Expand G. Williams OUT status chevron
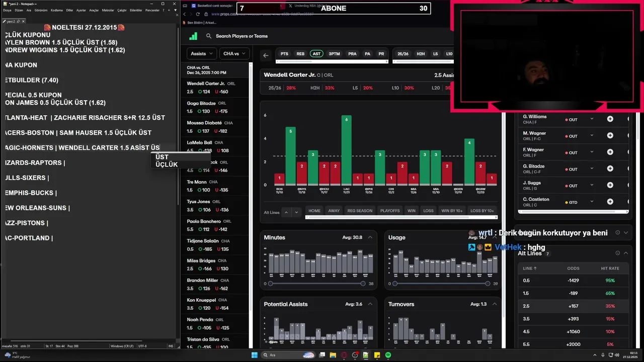Image resolution: width=644 pixels, height=362 pixels. pos(592,119)
